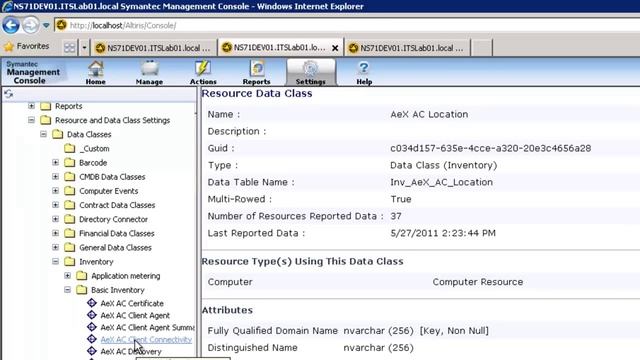Screen dimensions: 640x360
Task: Expand the Computer Events node
Action: [56, 191]
